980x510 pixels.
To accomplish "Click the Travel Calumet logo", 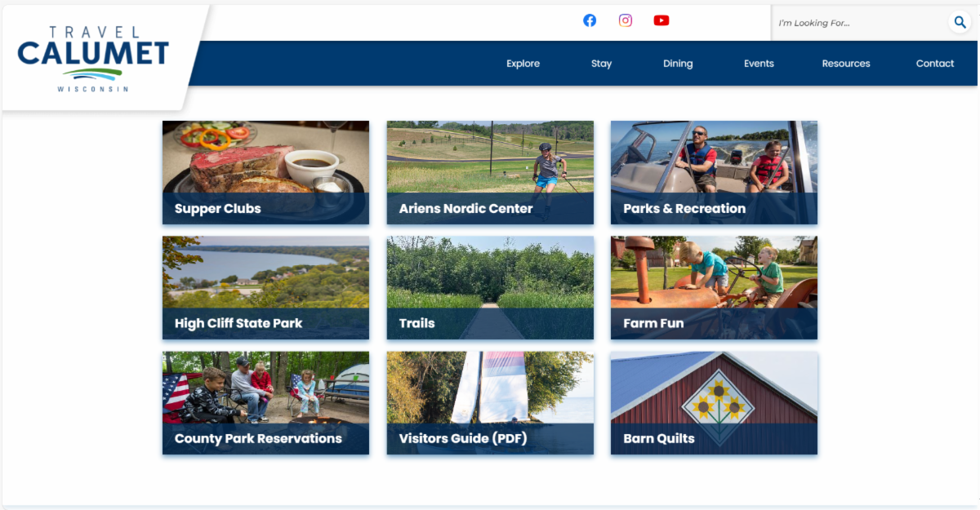I will [x=93, y=59].
